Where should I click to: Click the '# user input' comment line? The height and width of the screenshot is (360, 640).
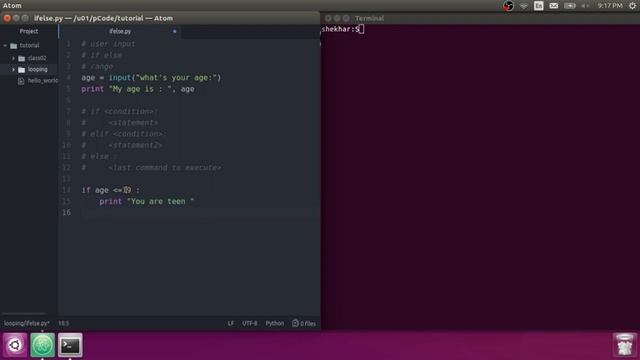108,44
